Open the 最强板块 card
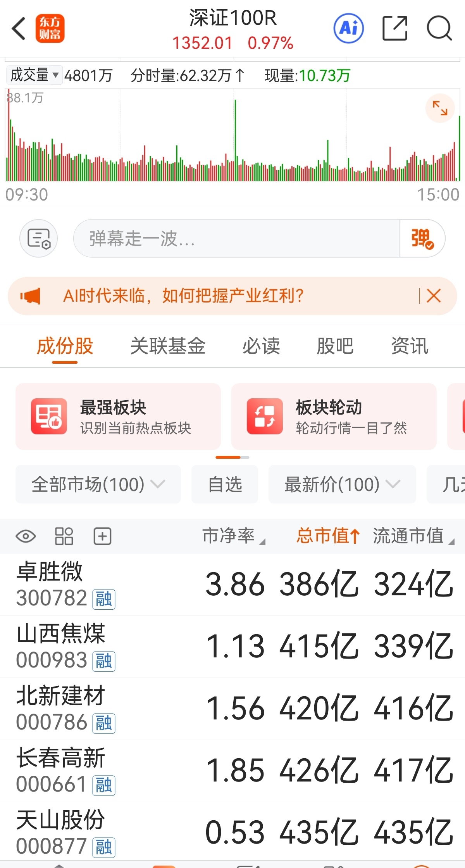This screenshot has height=868, width=465. (x=118, y=417)
